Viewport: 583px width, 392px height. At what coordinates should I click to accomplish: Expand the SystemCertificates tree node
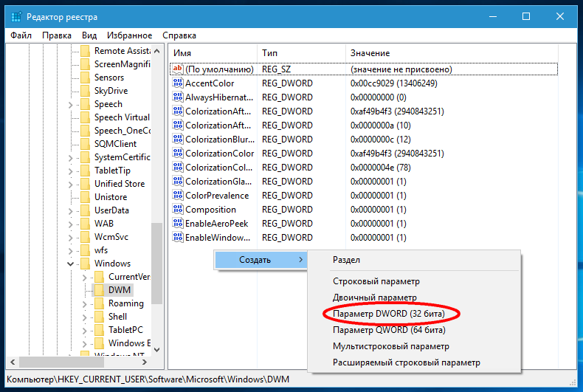click(x=71, y=157)
